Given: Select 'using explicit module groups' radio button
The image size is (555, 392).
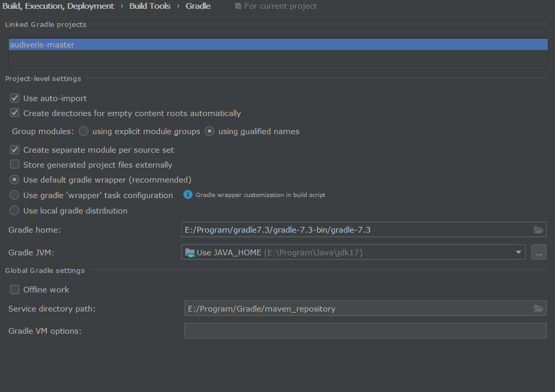Looking at the screenshot, I should 84,131.
